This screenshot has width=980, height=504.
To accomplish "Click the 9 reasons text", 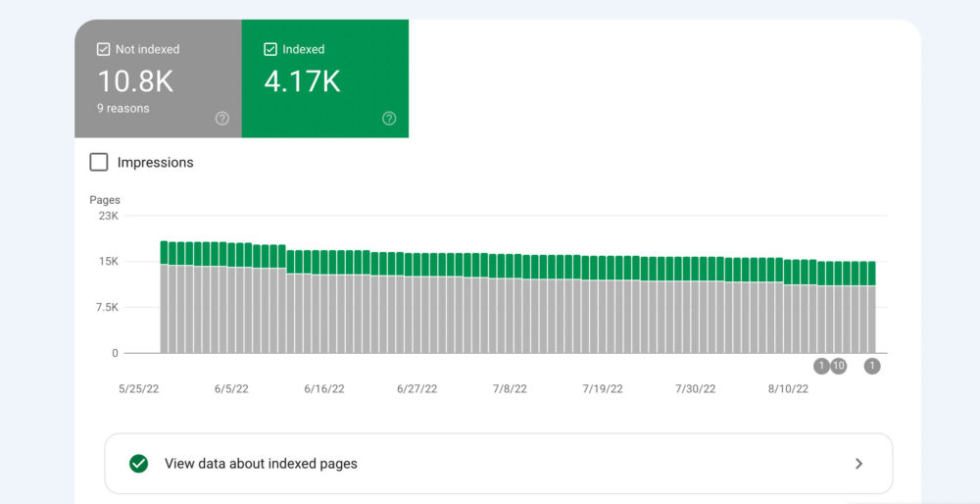I will coord(123,109).
